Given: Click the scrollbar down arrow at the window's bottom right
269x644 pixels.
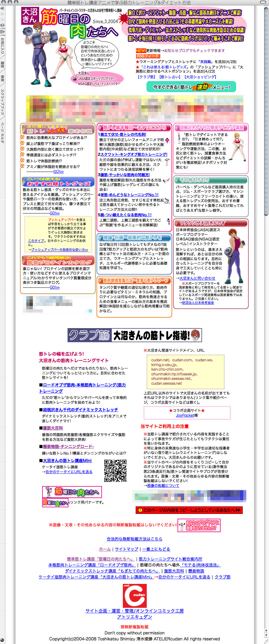Looking at the screenshot, I should coord(266,634).
